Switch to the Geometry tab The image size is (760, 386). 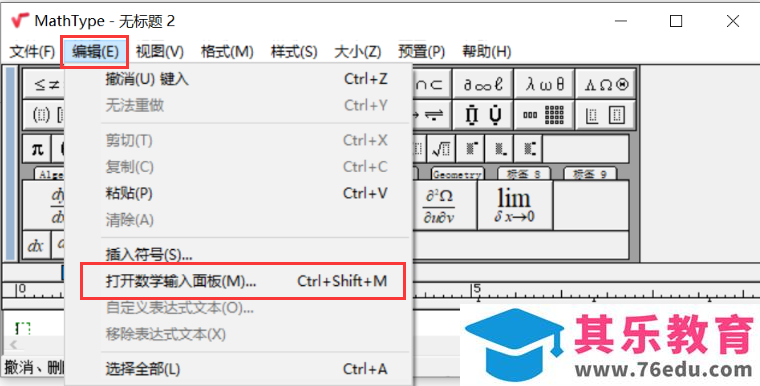click(457, 174)
